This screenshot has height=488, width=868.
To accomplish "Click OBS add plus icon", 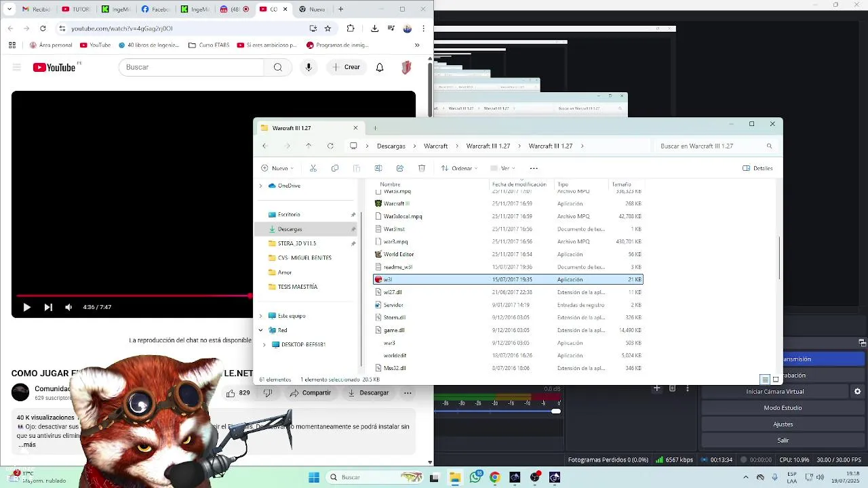I will [656, 388].
